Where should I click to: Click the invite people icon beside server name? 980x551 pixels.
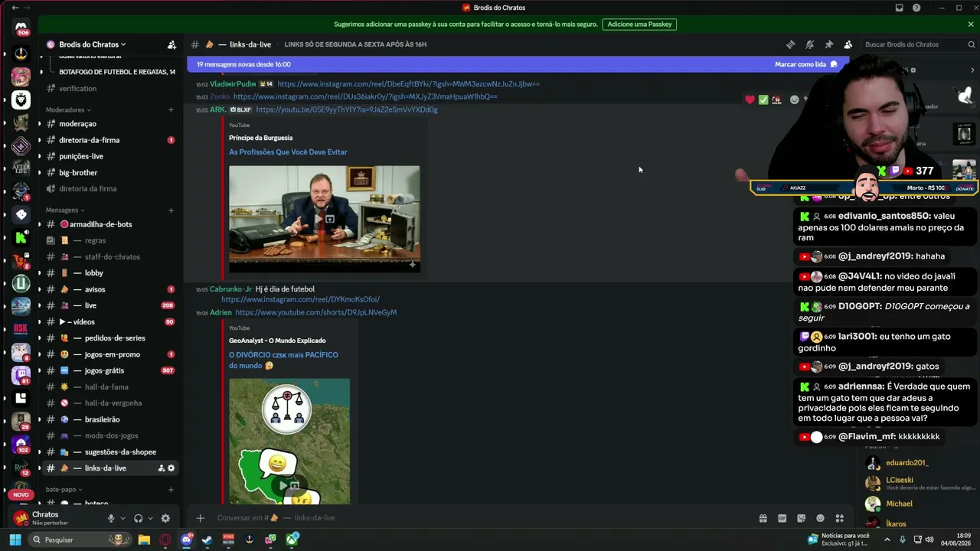coord(171,44)
